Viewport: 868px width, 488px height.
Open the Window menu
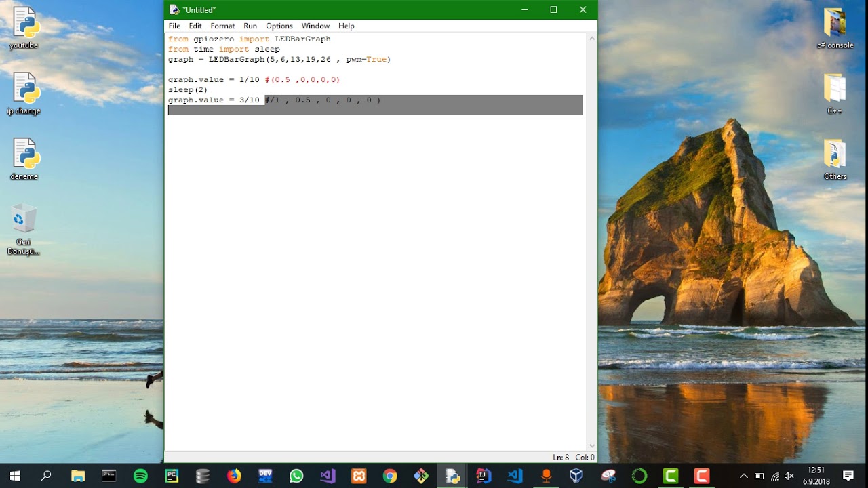(x=315, y=26)
